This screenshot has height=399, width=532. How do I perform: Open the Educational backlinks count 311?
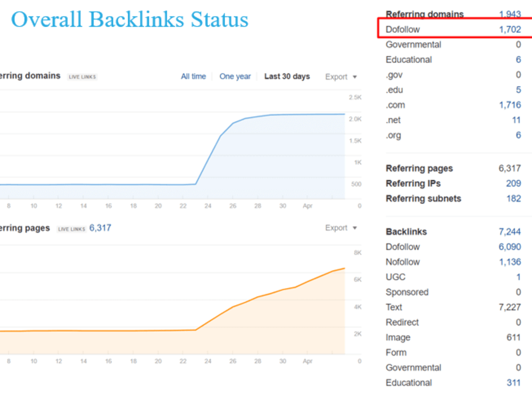[514, 383]
